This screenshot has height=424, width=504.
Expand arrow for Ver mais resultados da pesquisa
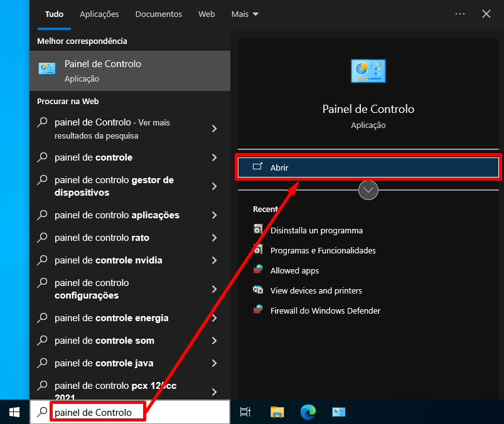tap(215, 129)
